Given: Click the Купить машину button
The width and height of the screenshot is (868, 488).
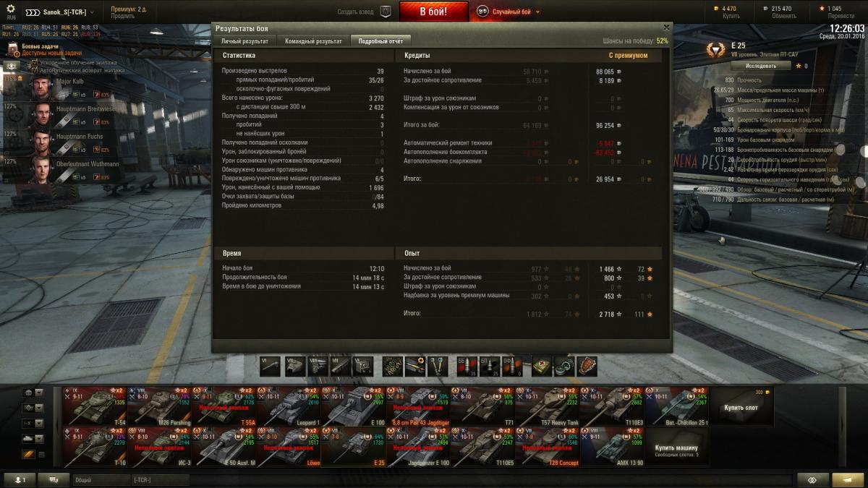Looking at the screenshot, I should pos(676,447).
